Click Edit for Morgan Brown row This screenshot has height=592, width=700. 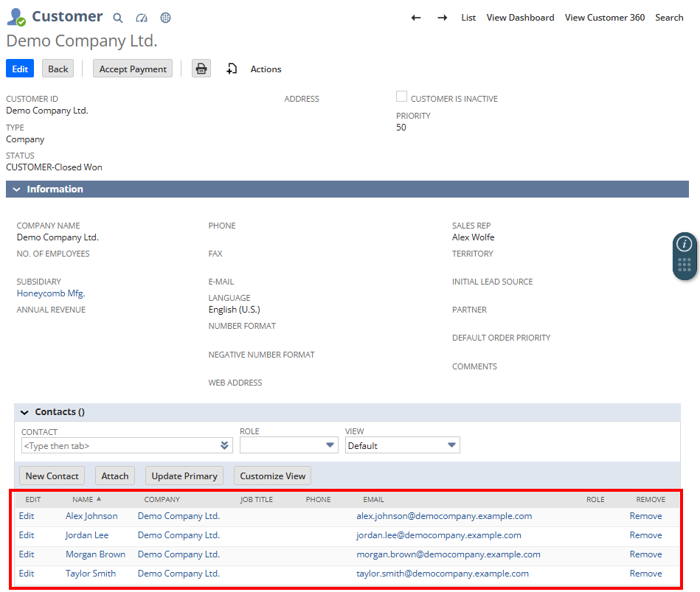click(27, 554)
